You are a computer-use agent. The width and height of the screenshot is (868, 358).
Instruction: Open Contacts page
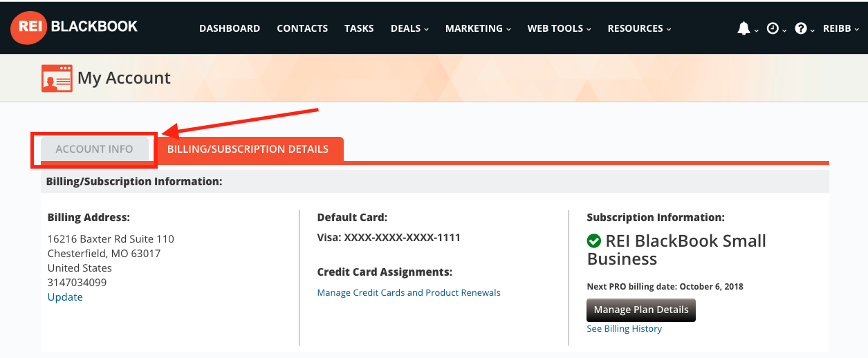302,28
